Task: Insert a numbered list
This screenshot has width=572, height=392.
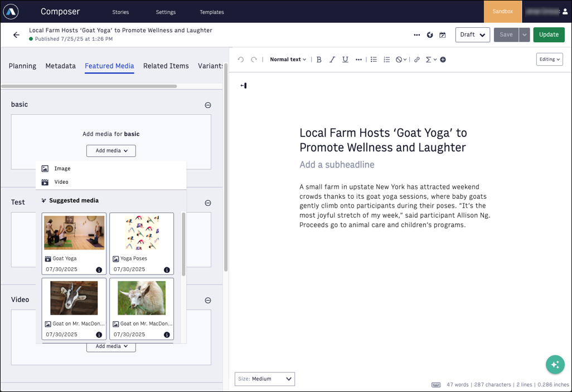Action: click(387, 60)
